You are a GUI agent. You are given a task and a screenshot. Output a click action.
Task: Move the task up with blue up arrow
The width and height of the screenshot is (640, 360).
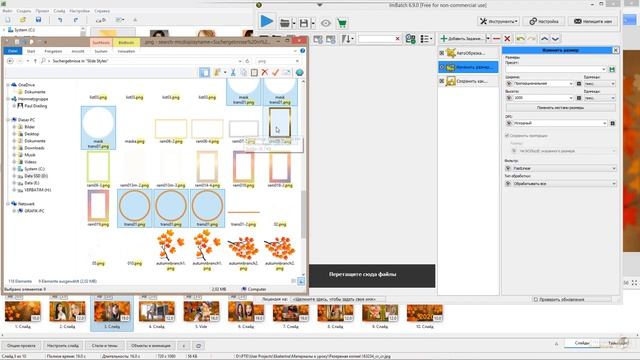click(544, 39)
